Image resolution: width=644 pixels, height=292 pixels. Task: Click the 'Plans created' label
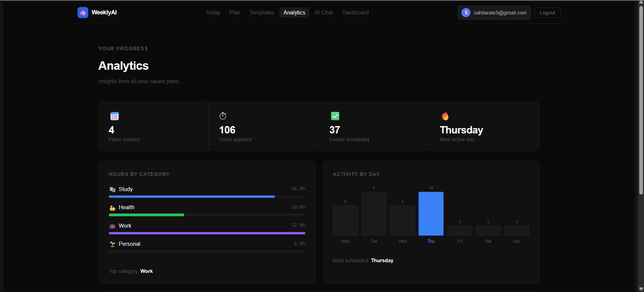pos(124,139)
